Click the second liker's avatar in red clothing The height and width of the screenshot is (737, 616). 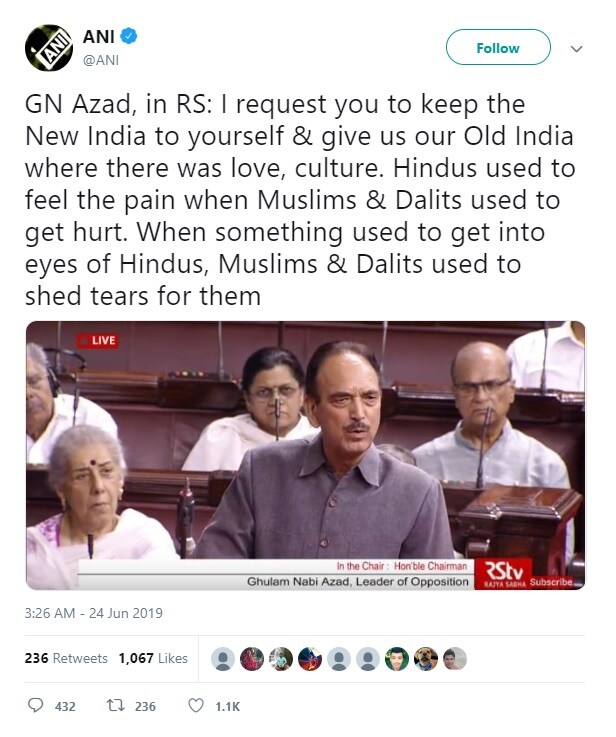pyautogui.click(x=252, y=659)
